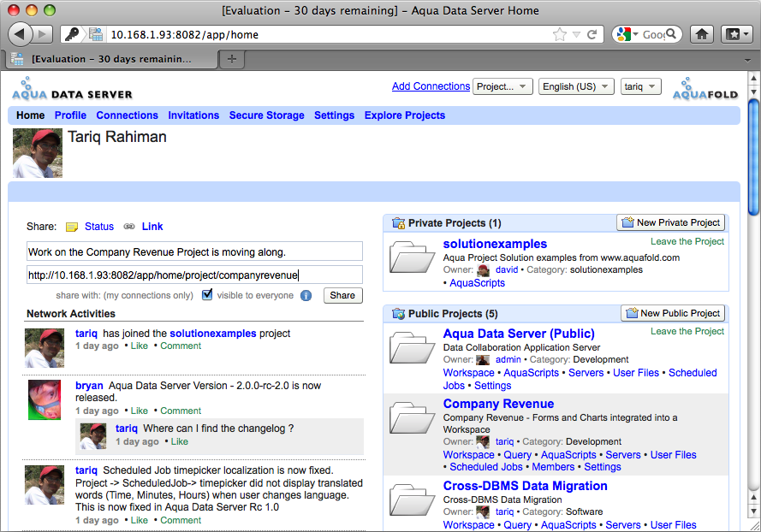Screen dimensions: 761x532
Task: Open the Company Revenue project title link
Action: click(x=498, y=404)
